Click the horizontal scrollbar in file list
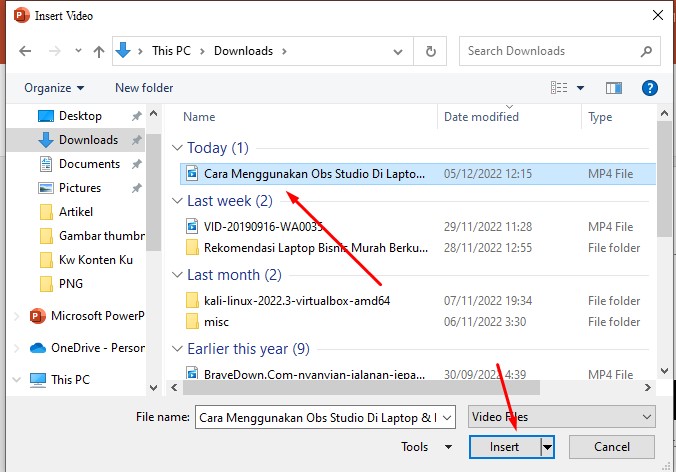 (x=361, y=388)
